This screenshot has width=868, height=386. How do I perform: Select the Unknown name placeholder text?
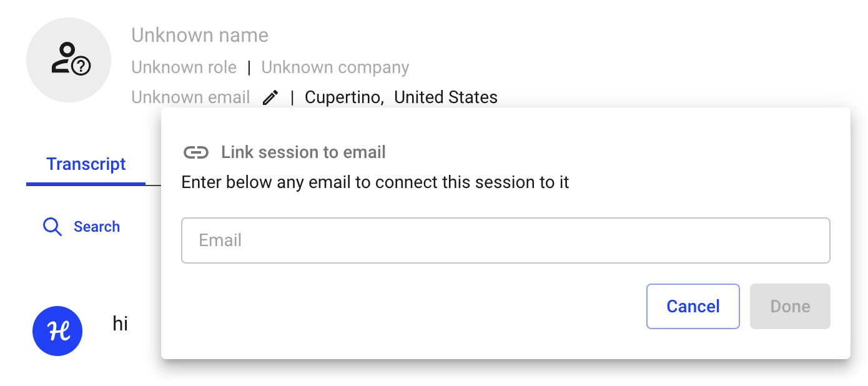(200, 36)
